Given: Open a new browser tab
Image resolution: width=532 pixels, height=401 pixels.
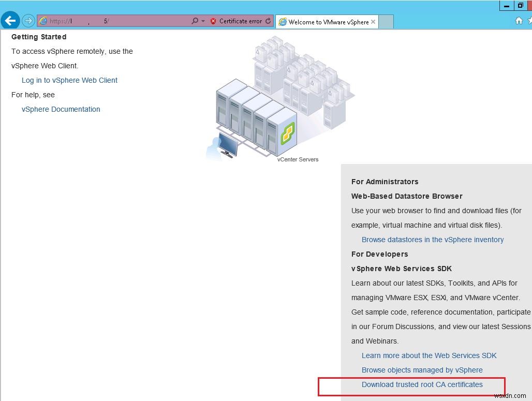Looking at the screenshot, I should click(x=385, y=21).
